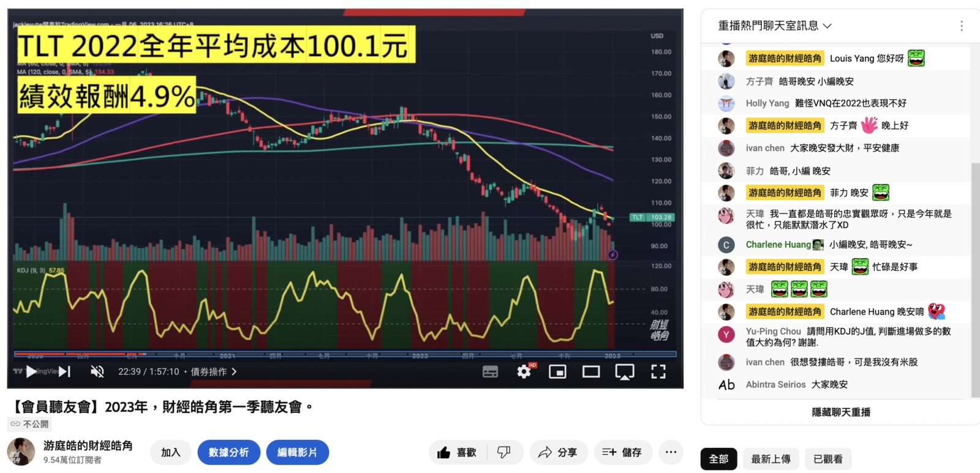Like the video with thumbs up
Screen dimensions: 980x473
(457, 452)
